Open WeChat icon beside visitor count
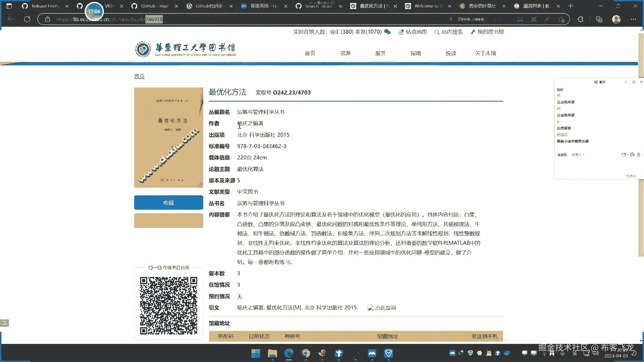644x362 pixels. click(x=387, y=32)
